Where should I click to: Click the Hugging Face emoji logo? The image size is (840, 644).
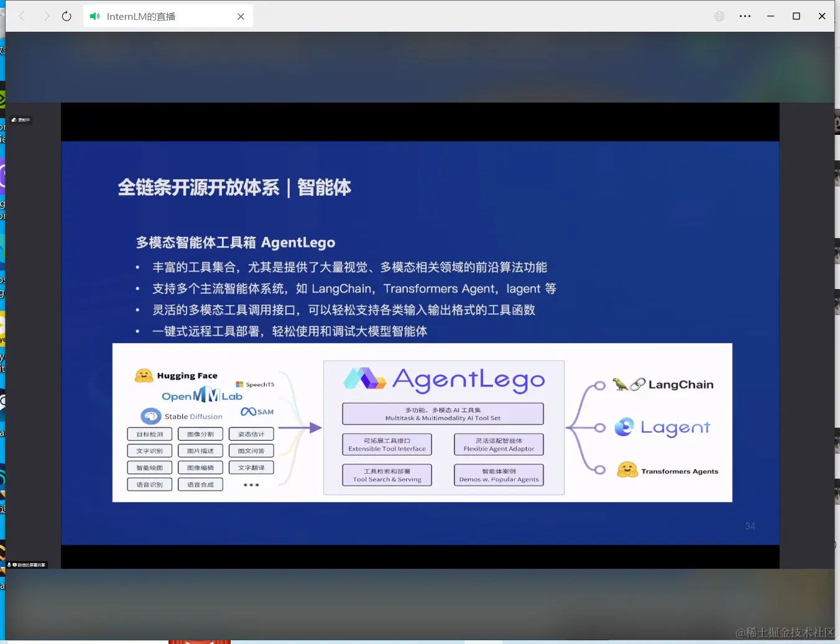144,375
